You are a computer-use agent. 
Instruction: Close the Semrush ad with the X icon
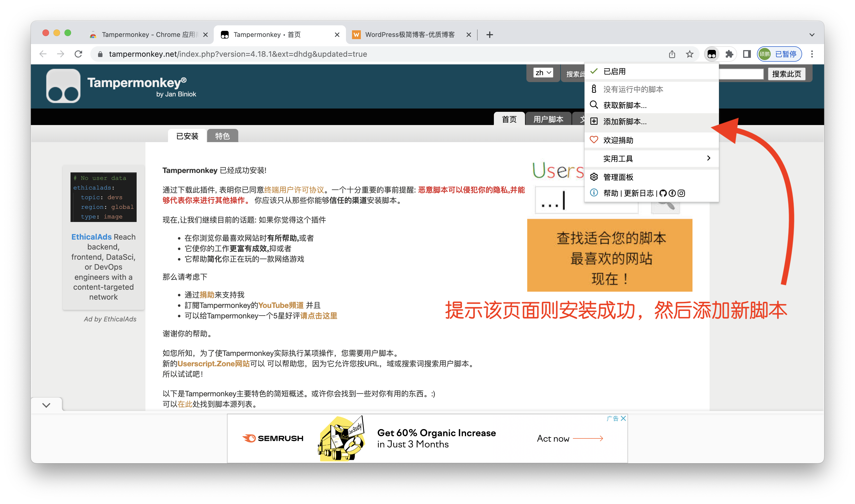(x=623, y=418)
